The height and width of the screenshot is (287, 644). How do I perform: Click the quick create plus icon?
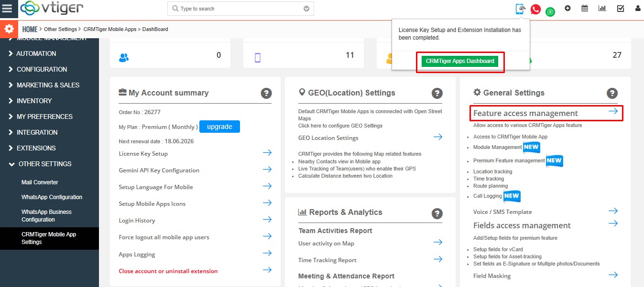click(568, 8)
